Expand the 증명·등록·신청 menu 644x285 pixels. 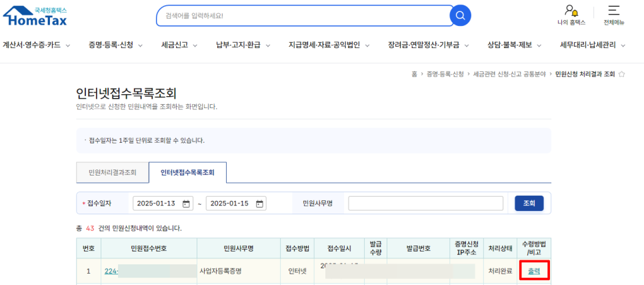pos(115,45)
